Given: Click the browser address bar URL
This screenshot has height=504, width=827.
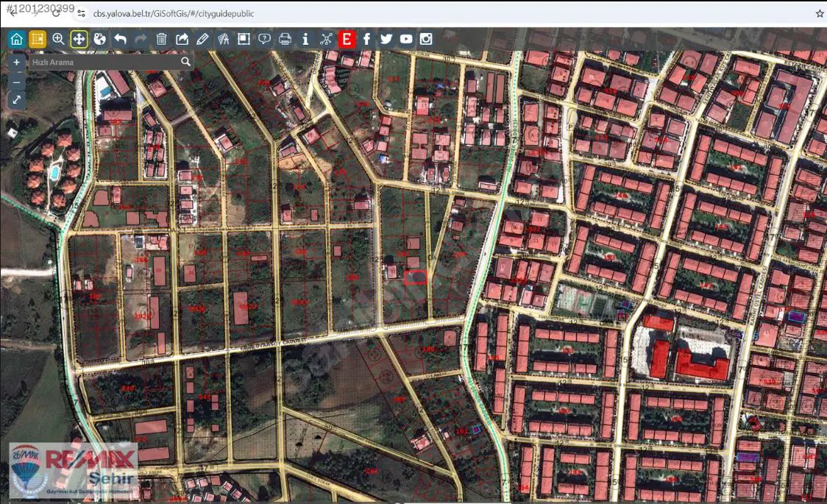Looking at the screenshot, I should [x=174, y=14].
